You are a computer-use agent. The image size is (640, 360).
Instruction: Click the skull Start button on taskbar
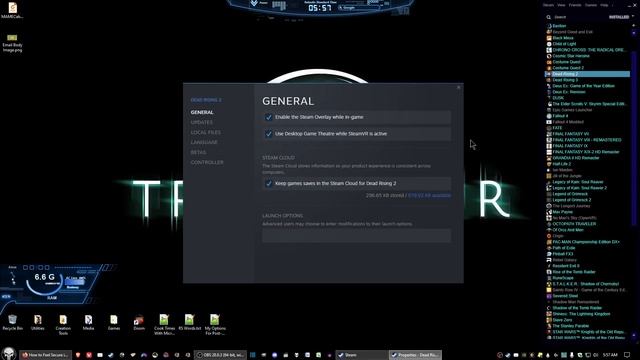8,353
